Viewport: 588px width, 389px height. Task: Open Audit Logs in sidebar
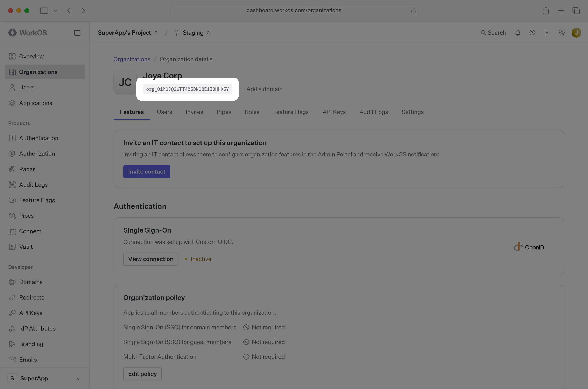point(45,184)
